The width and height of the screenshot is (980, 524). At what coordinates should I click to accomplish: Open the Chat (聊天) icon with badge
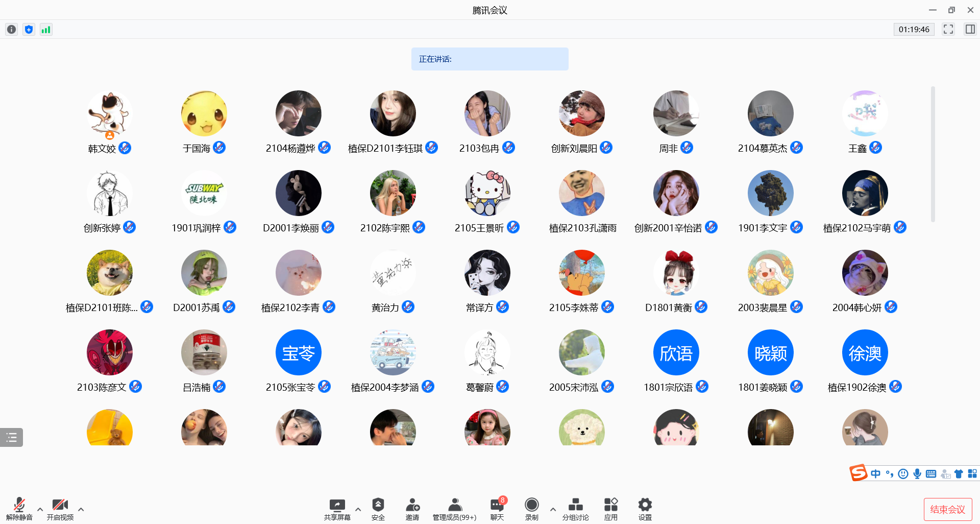coord(497,509)
